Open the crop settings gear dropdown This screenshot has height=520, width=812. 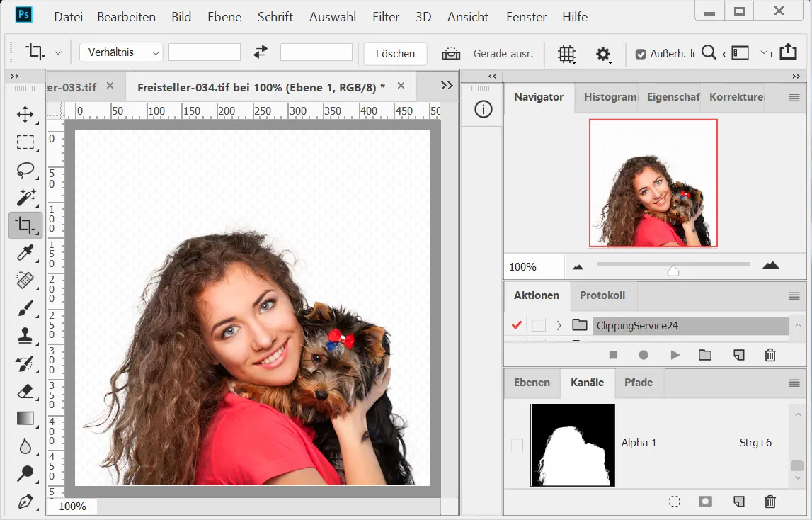(603, 54)
